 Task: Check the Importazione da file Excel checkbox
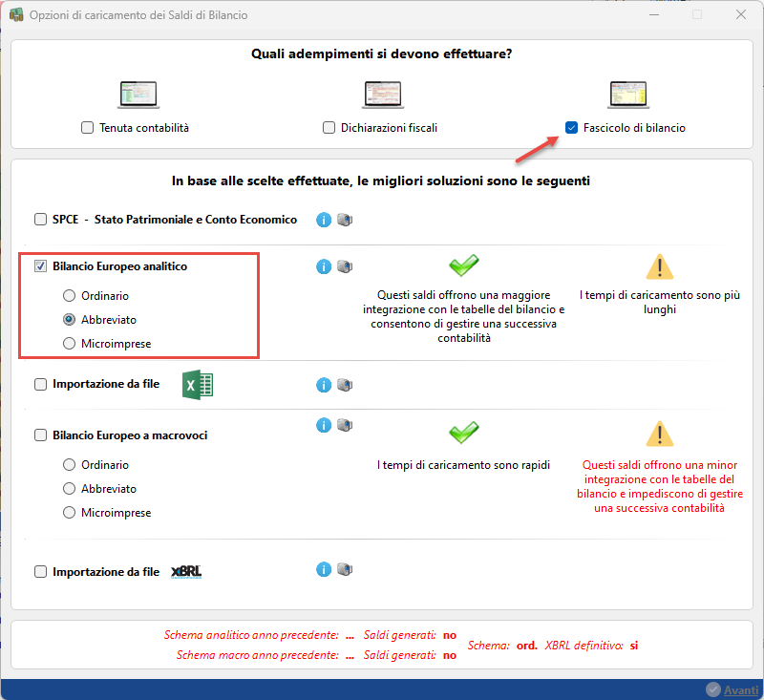tap(40, 384)
